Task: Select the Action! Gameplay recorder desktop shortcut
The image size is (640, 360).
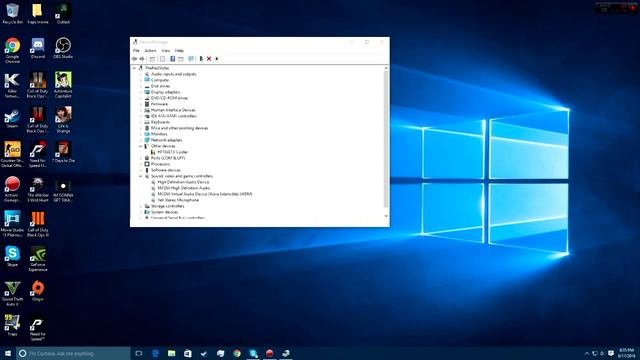Action: pos(12,189)
